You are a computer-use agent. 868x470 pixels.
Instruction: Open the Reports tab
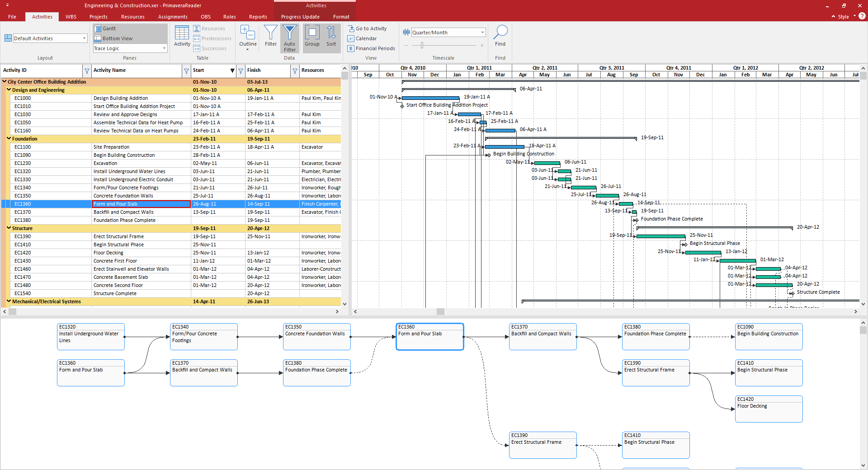tap(258, 17)
